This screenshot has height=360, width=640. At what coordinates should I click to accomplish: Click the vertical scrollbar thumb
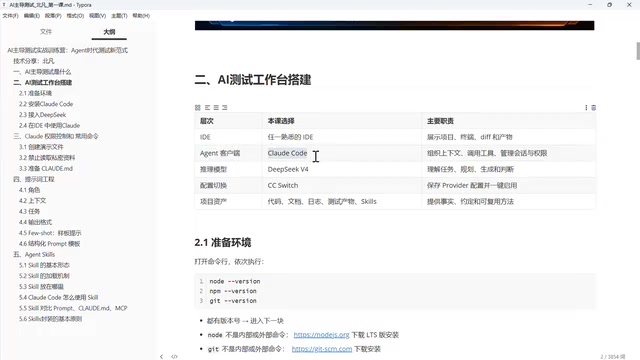(x=638, y=51)
